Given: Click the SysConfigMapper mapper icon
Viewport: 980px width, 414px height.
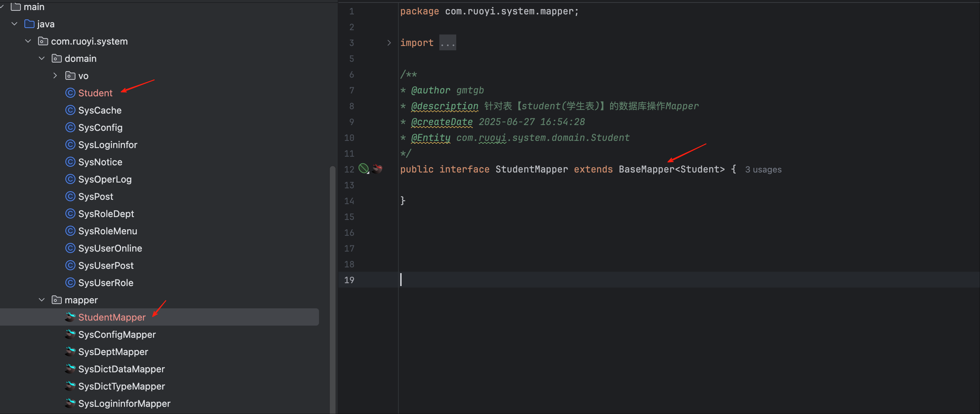Looking at the screenshot, I should tap(70, 334).
